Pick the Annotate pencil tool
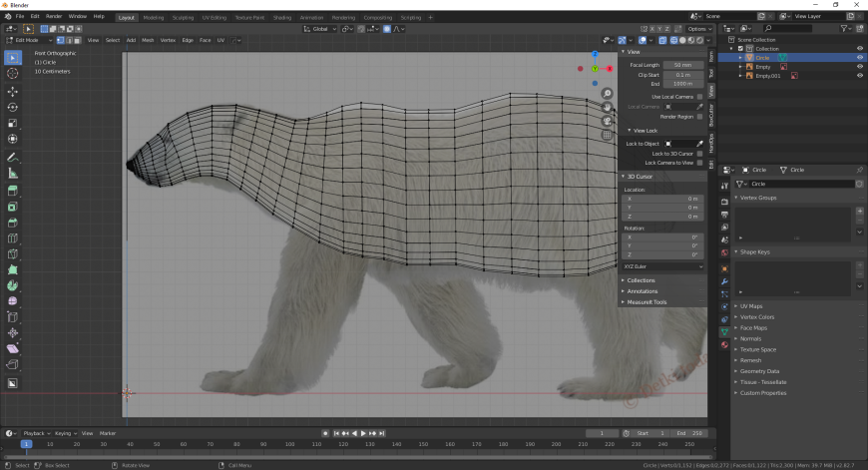 pyautogui.click(x=13, y=158)
